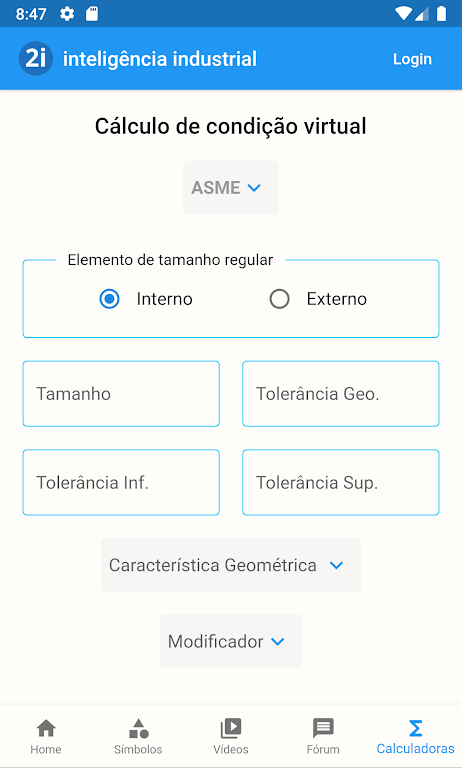Expand the Modificador dropdown

click(x=231, y=641)
